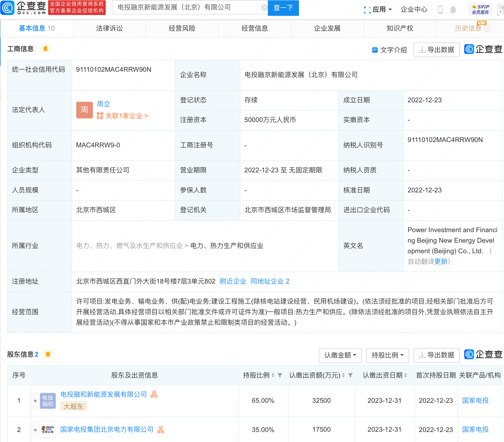Expand the 应用 menu in header
The height and width of the screenshot is (442, 504).
coord(378,9)
